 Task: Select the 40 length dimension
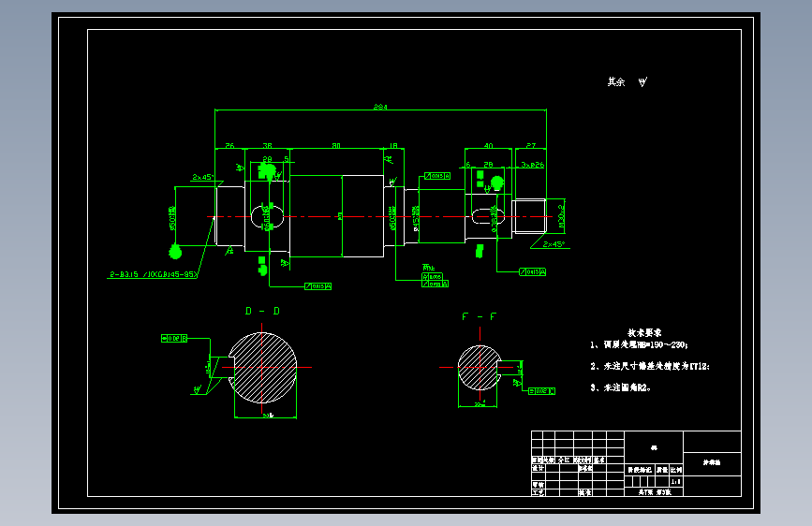[488, 145]
